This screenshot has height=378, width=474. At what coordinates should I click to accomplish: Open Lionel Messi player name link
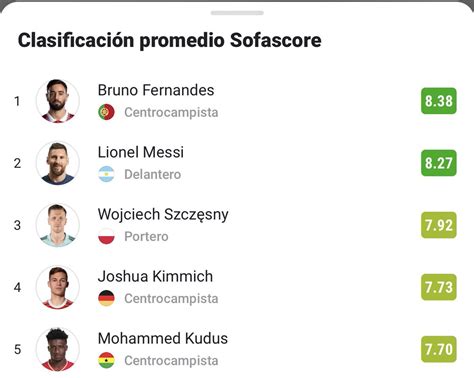tap(141, 152)
